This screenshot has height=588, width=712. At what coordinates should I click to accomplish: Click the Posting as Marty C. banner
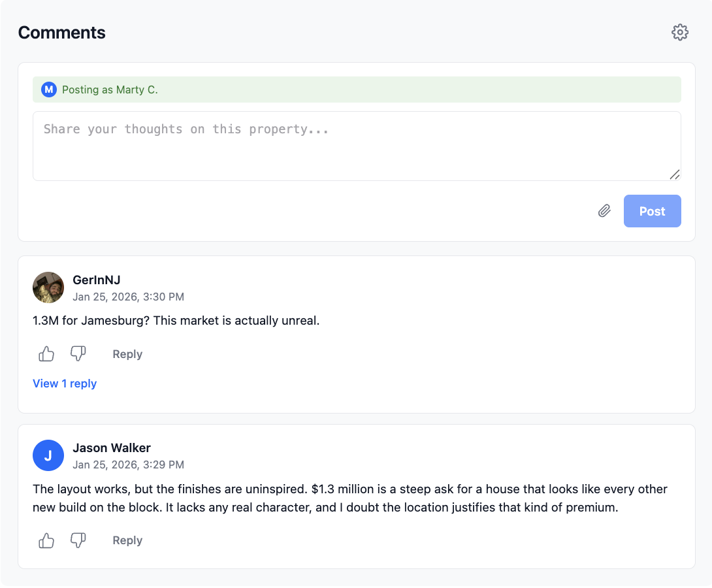click(357, 90)
